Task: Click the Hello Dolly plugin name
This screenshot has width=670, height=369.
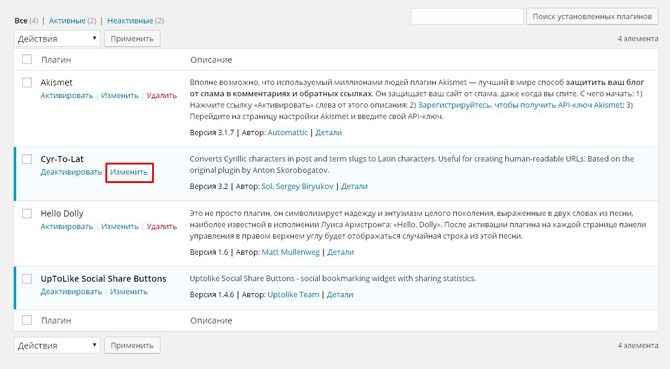Action: point(62,214)
